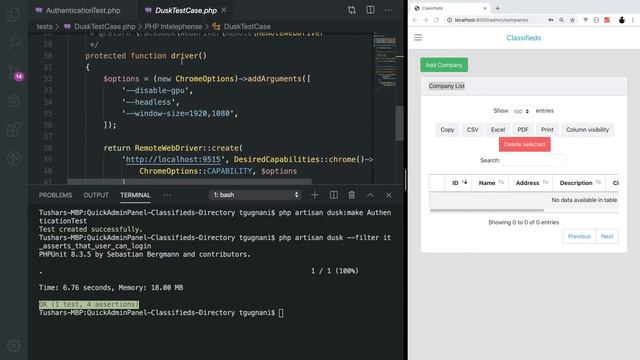The height and width of the screenshot is (360, 640).
Task: Click the Delete selected button
Action: [524, 144]
